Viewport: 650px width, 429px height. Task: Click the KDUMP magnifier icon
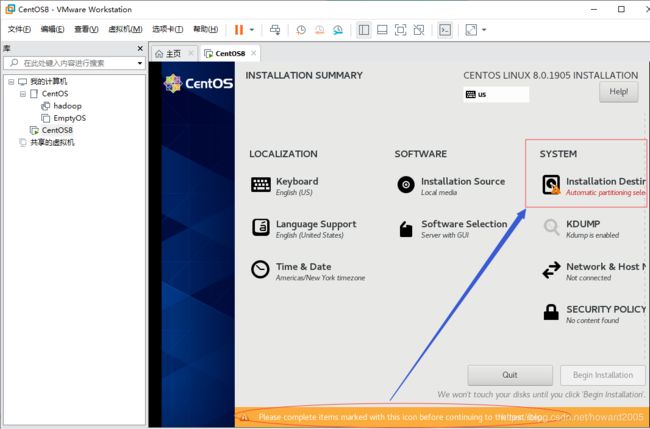(551, 227)
